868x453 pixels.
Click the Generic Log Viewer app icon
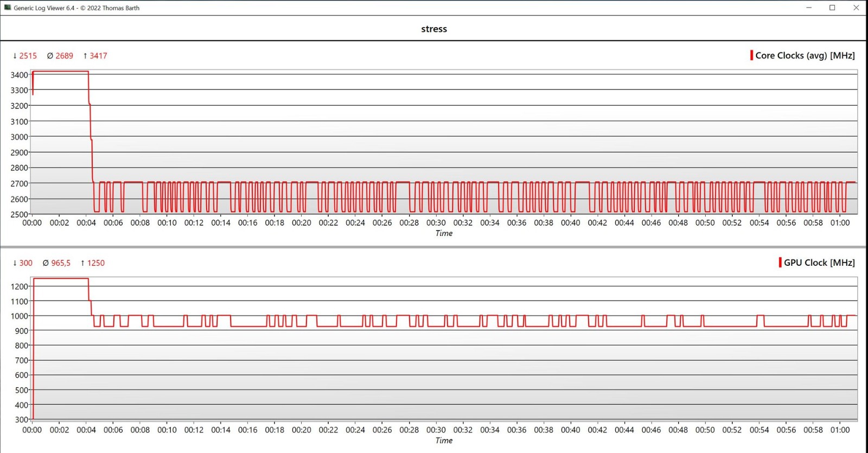(8, 8)
